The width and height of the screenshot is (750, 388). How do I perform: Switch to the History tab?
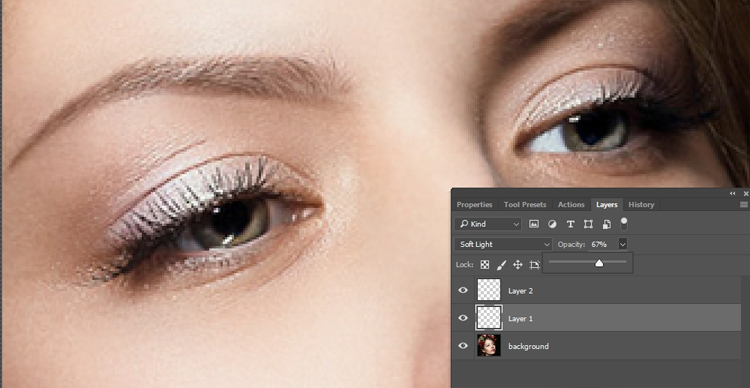tap(641, 204)
